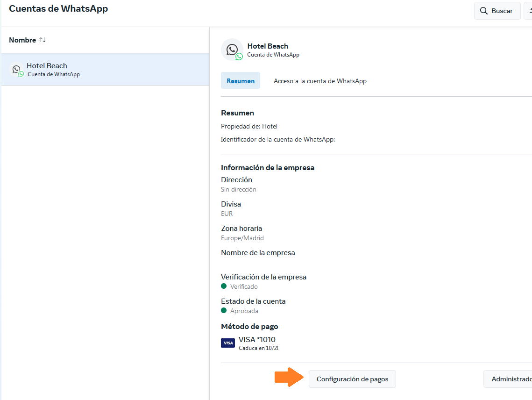Viewport: 532px width, 400px height.
Task: Click the Verificado status text
Action: click(244, 286)
